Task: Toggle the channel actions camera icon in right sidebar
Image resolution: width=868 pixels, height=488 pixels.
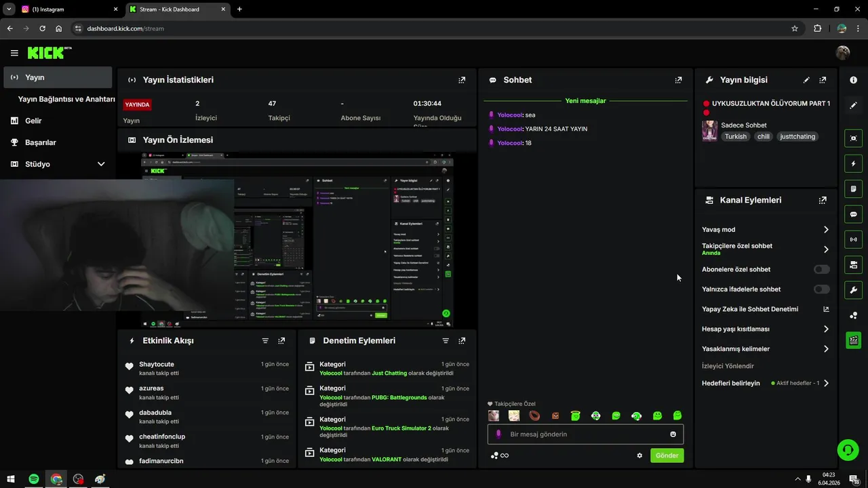Action: tap(854, 264)
